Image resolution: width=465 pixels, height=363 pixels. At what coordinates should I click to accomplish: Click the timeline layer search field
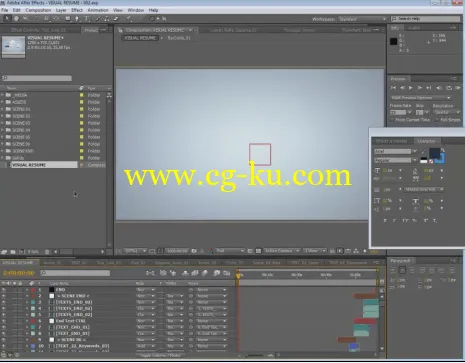pos(75,273)
